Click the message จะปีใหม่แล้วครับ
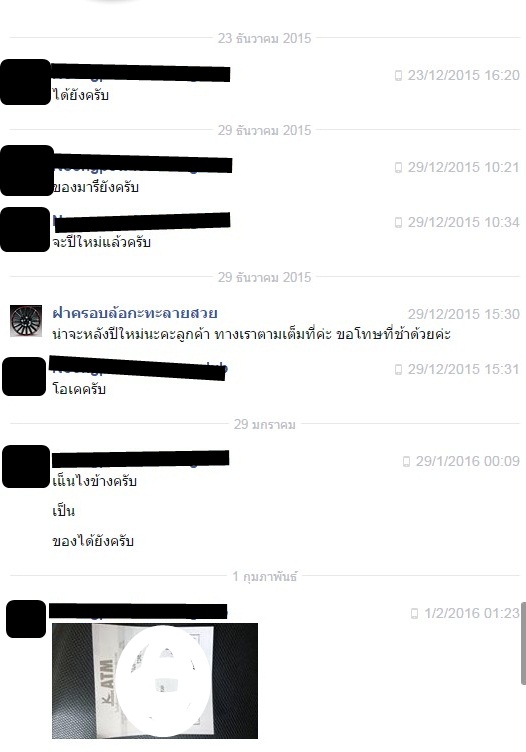The width and height of the screenshot is (526, 752). (x=102, y=242)
